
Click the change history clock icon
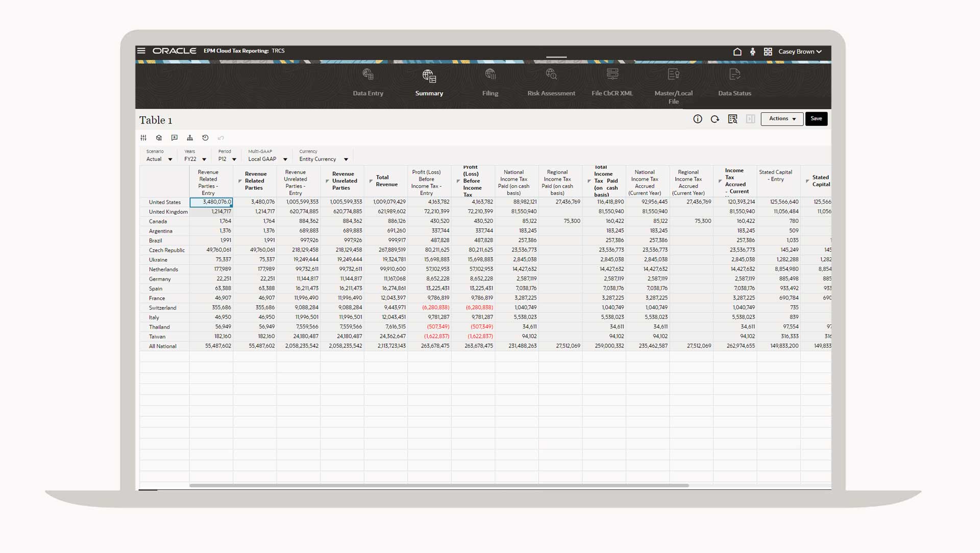tap(205, 138)
